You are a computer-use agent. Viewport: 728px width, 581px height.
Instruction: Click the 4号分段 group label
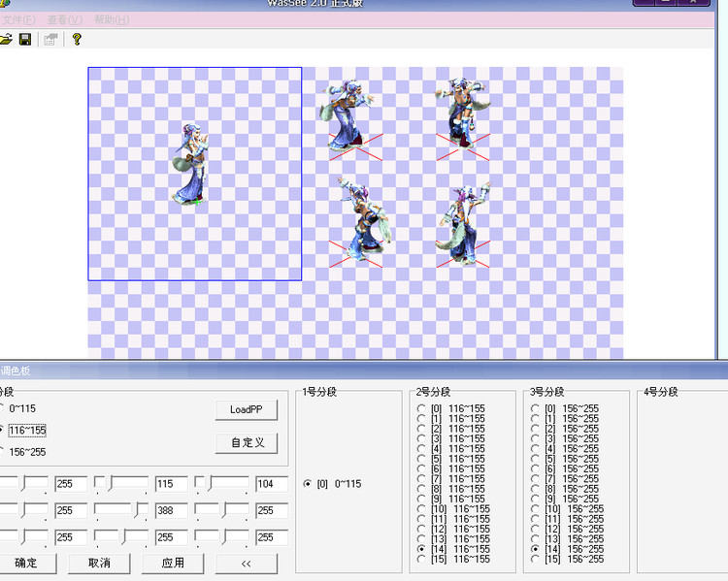[661, 392]
